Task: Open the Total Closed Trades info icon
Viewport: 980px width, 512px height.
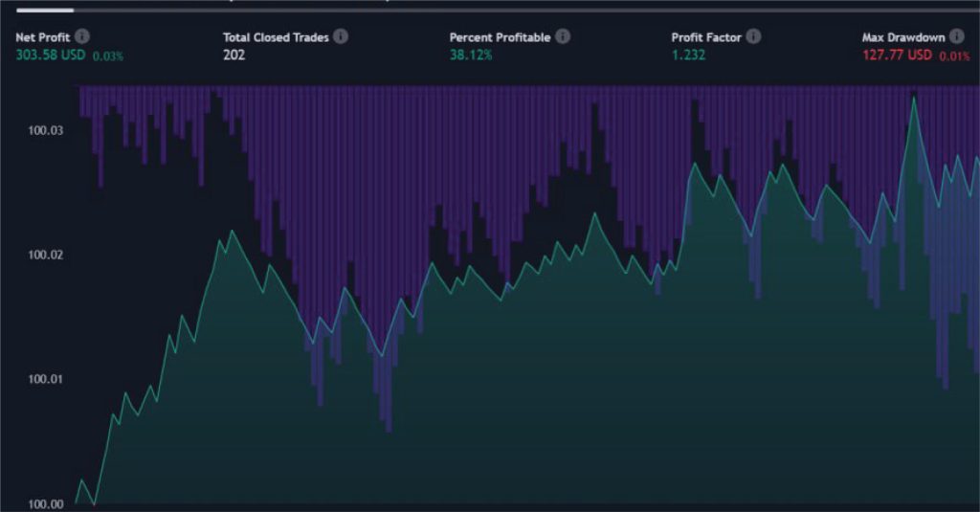Action: click(x=341, y=37)
